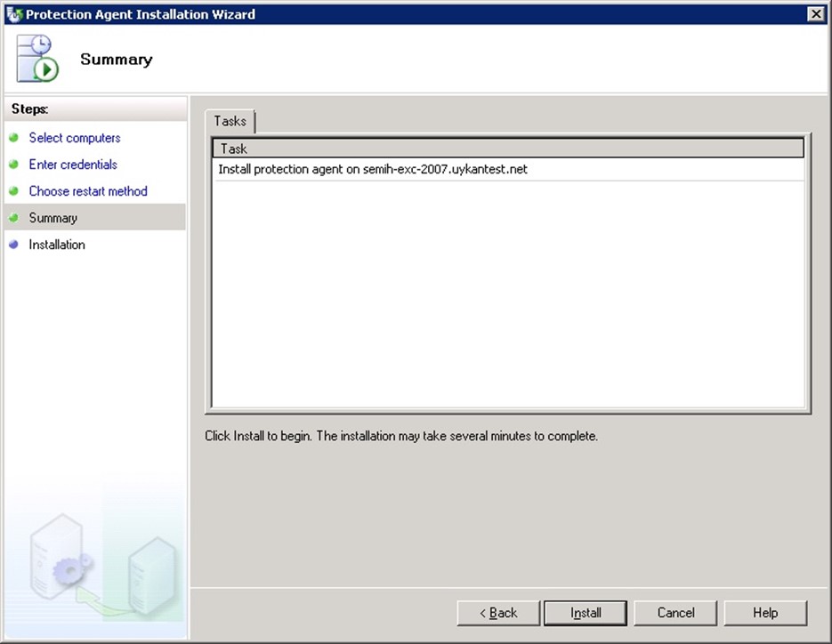This screenshot has height=644, width=832.
Task: Click the Task column header
Action: [x=507, y=149]
